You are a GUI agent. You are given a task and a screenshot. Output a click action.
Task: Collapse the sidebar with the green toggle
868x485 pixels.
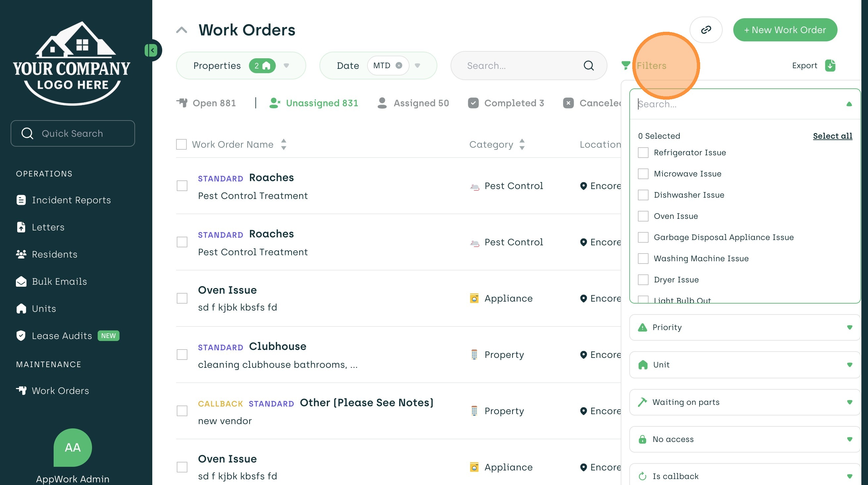(x=151, y=51)
